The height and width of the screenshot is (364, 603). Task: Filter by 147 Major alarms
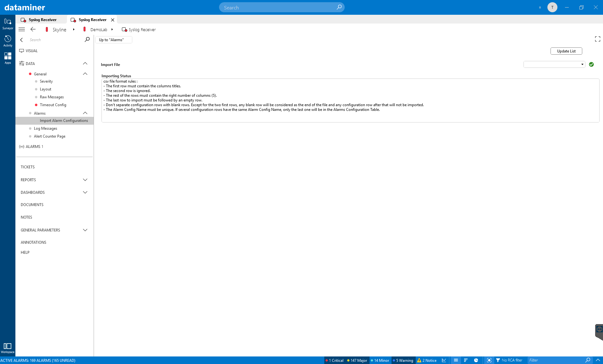click(x=357, y=360)
